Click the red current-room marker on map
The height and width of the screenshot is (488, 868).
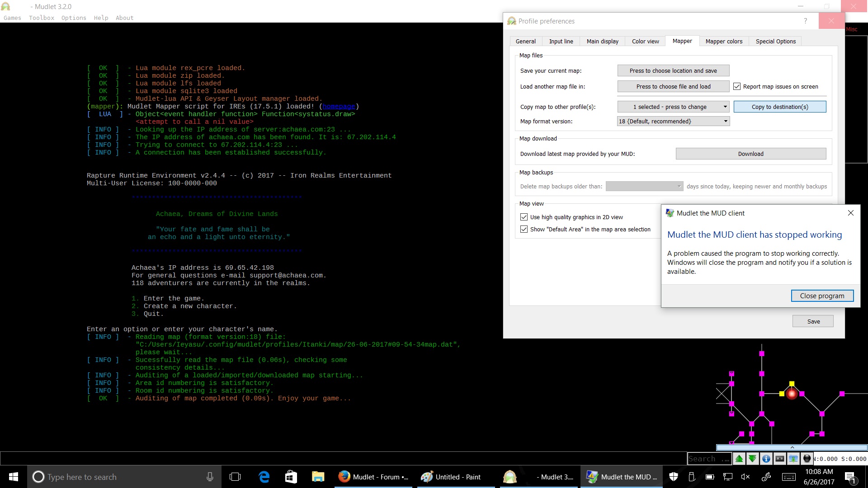792,394
